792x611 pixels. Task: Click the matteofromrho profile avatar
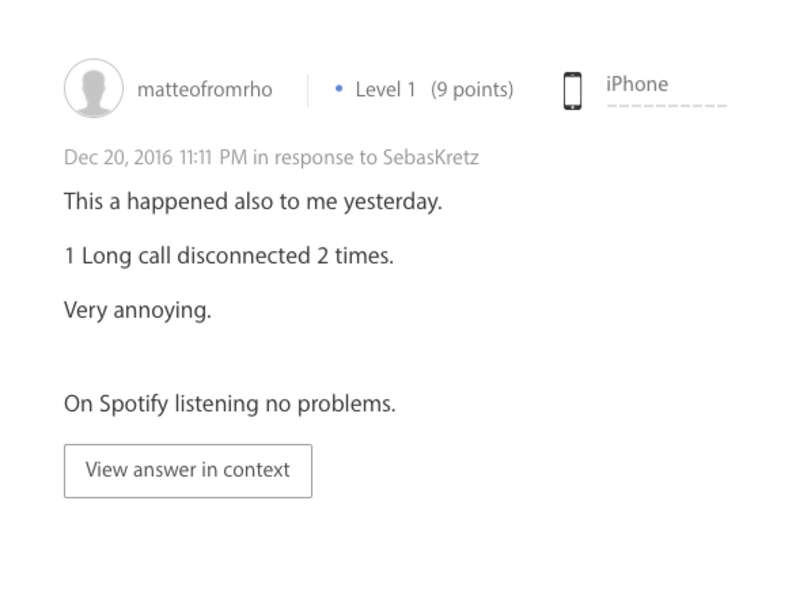94,89
